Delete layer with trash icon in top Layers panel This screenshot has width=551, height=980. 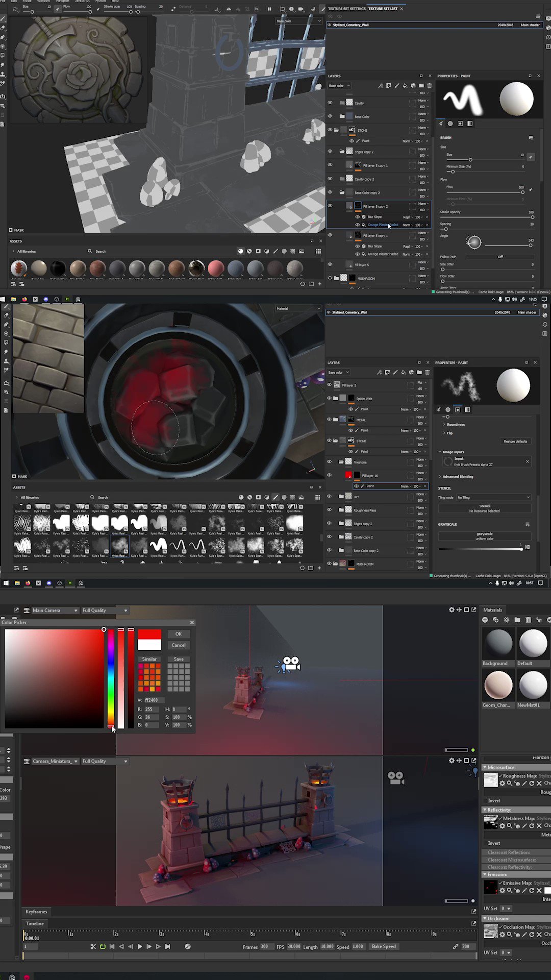click(x=429, y=86)
